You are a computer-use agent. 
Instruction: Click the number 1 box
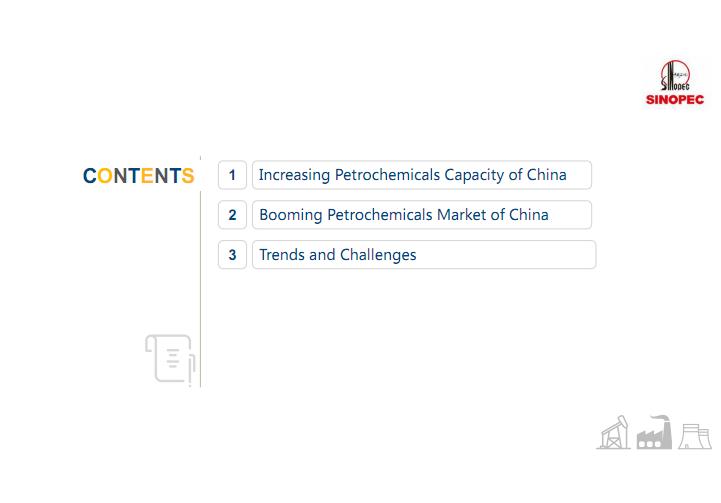[x=232, y=175]
